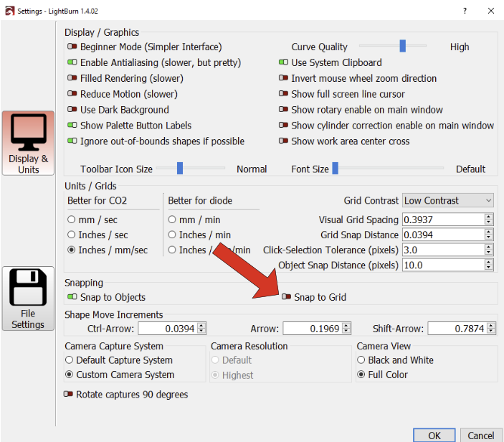The height and width of the screenshot is (442, 504).
Task: Click the Visual Grid Spacing field
Action: click(443, 220)
